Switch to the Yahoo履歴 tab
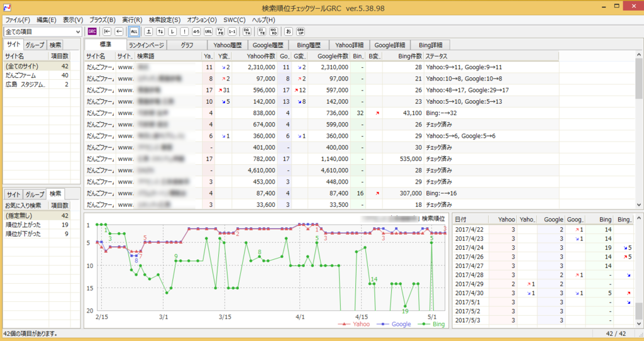 pos(227,45)
